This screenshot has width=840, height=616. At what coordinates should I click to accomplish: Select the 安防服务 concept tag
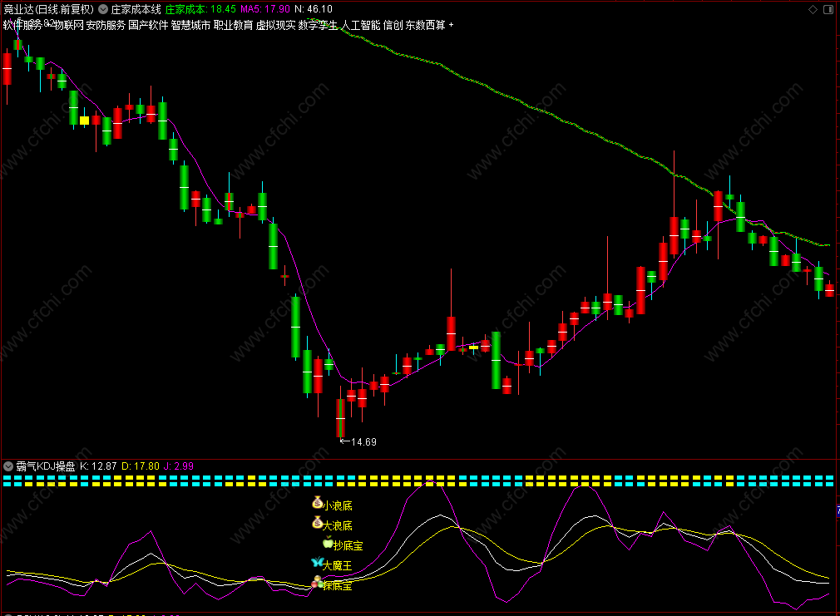coord(106,25)
